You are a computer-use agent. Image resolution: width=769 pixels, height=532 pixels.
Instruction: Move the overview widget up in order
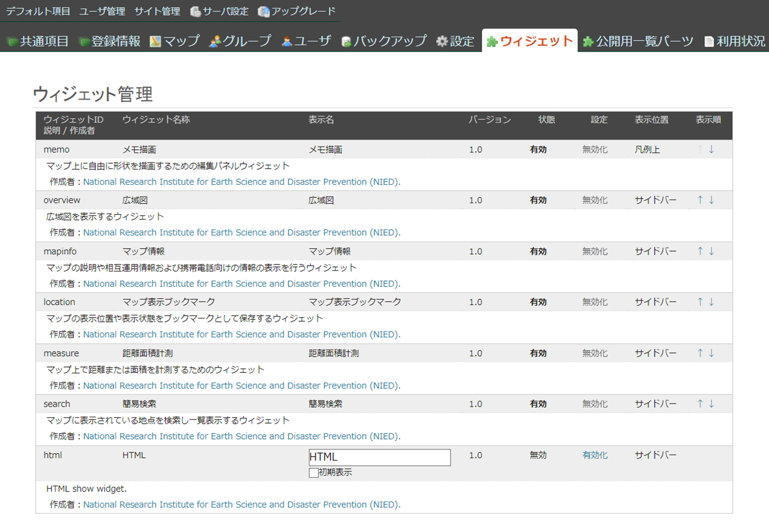tap(700, 200)
